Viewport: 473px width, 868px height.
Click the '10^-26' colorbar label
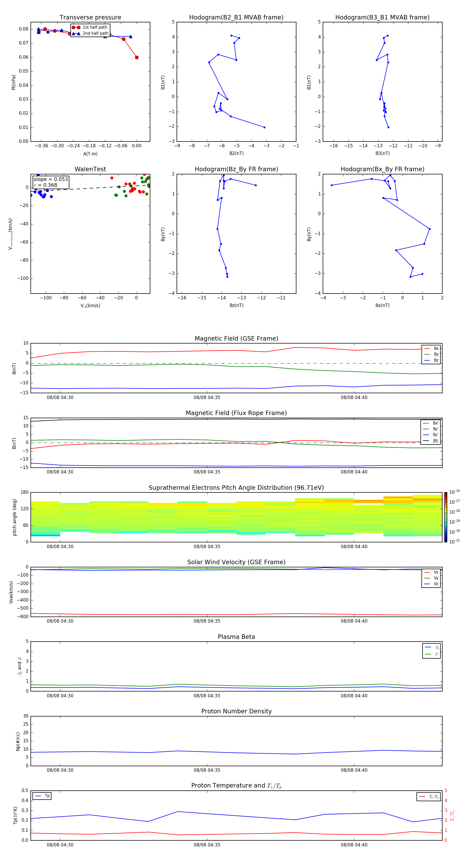point(455,492)
